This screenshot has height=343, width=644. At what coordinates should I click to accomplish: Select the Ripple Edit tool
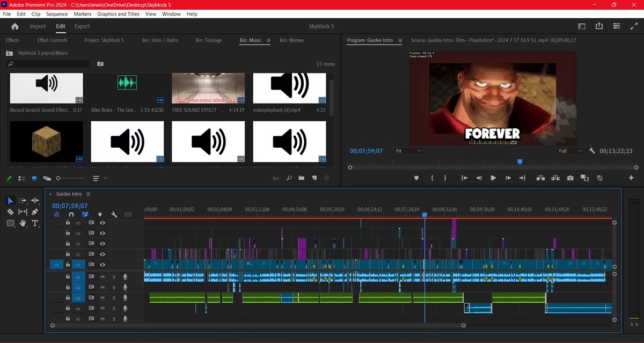[35, 200]
